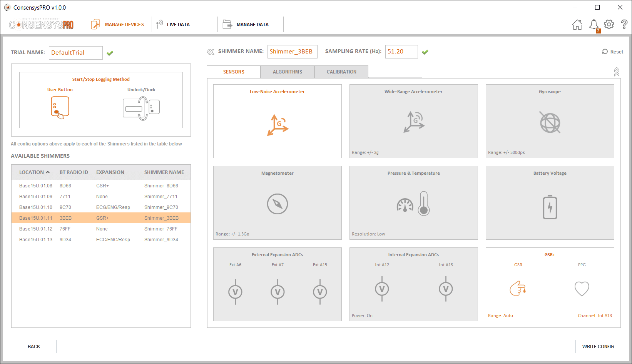Viewport: 632px width, 364px height.
Task: Enable the Pressure & Temperature sensor icon
Action: tap(413, 204)
